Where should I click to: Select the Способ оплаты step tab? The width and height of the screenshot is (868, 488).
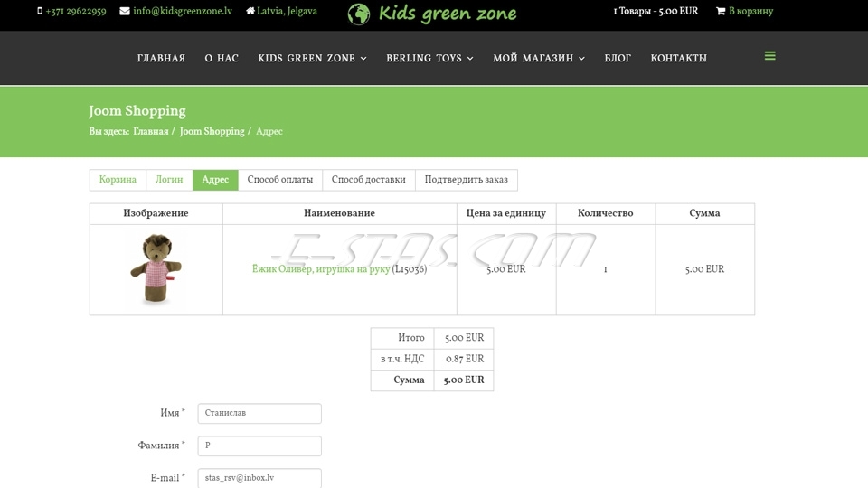pos(280,180)
